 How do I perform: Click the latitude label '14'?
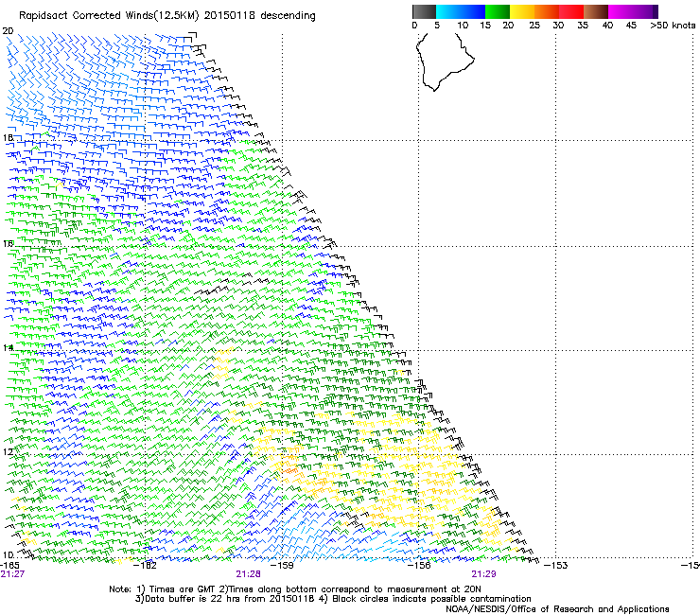click(8, 347)
